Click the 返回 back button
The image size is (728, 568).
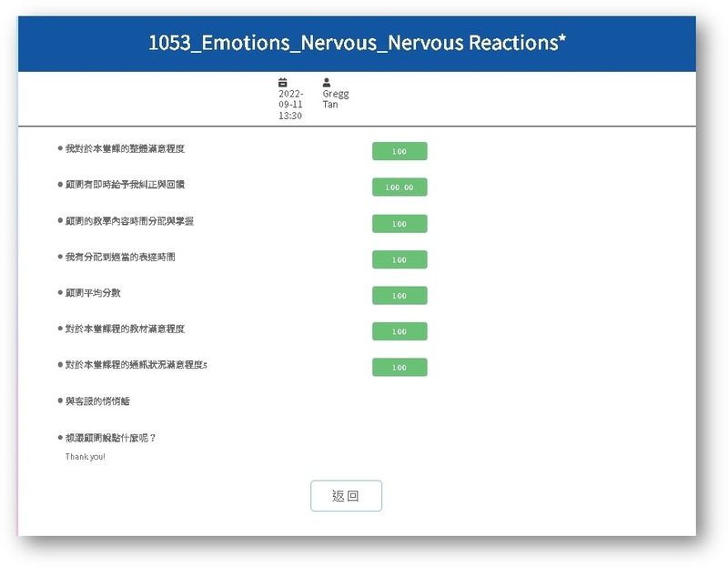coord(346,496)
